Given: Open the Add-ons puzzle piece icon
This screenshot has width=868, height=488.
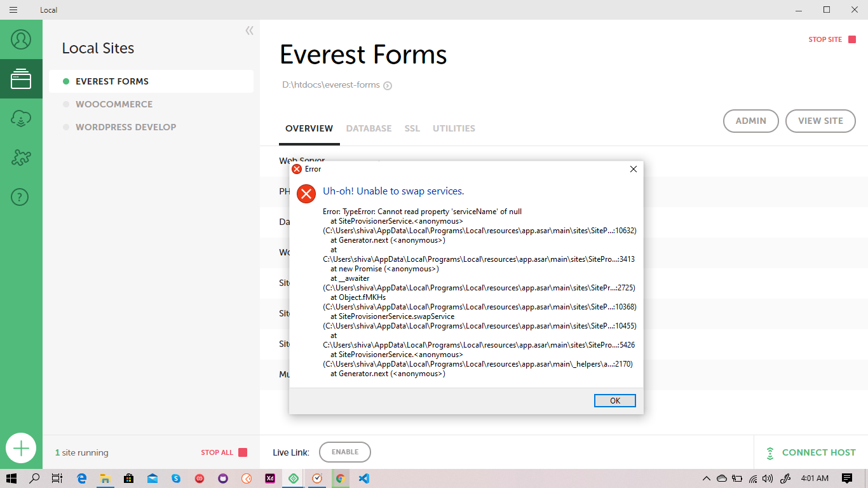Looking at the screenshot, I should click(x=21, y=158).
